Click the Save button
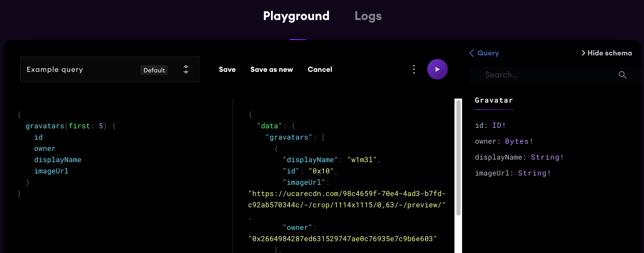The image size is (644, 253). [227, 70]
